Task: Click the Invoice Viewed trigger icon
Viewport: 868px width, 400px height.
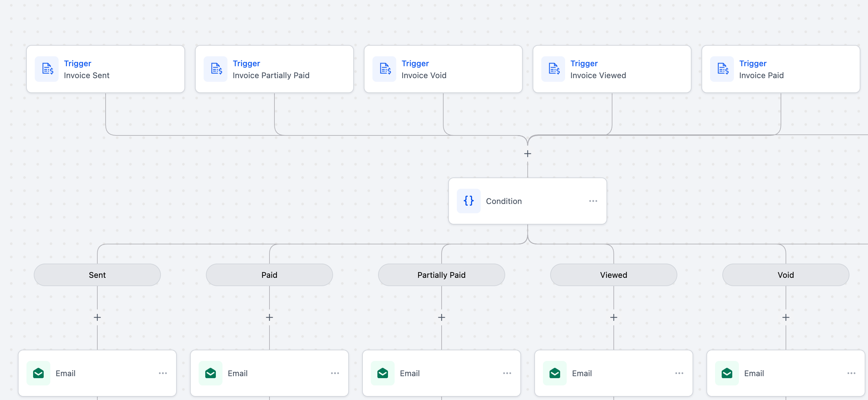Action: pyautogui.click(x=553, y=69)
